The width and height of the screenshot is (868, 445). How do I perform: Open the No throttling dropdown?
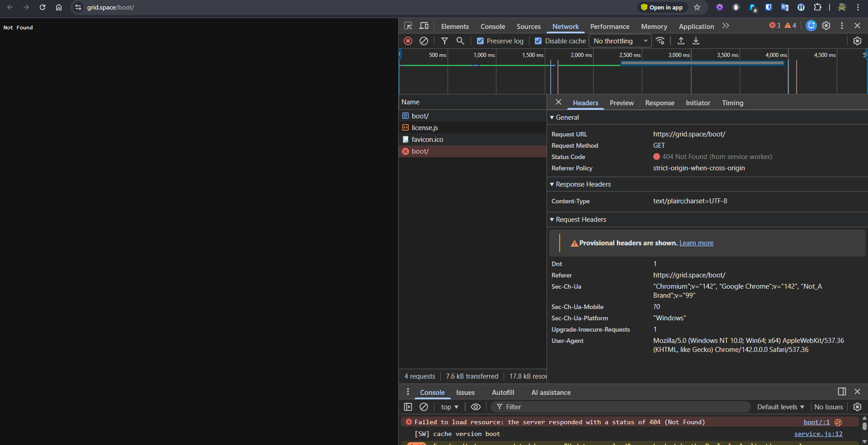pos(620,41)
